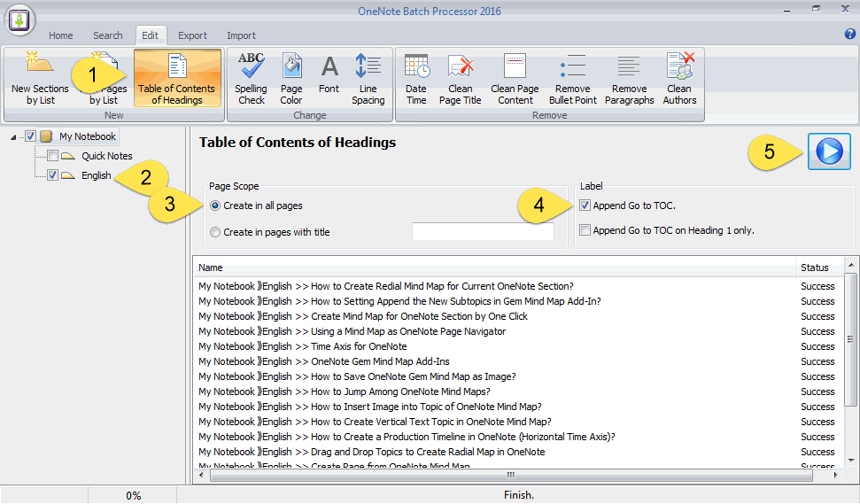Screen dimensions: 860x504
Task: Switch to the Export ribbon tab
Action: (x=192, y=35)
